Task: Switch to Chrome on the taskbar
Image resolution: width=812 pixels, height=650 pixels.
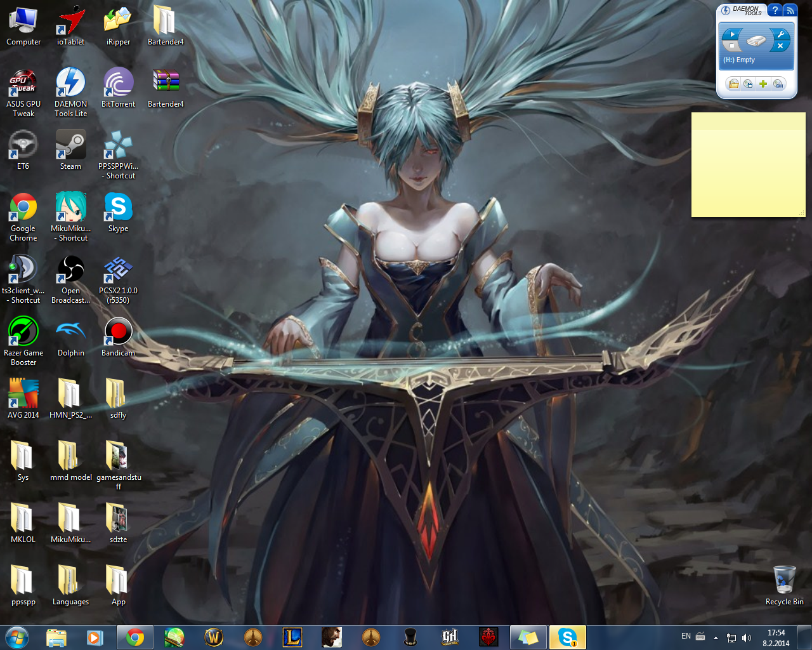Action: tap(135, 637)
